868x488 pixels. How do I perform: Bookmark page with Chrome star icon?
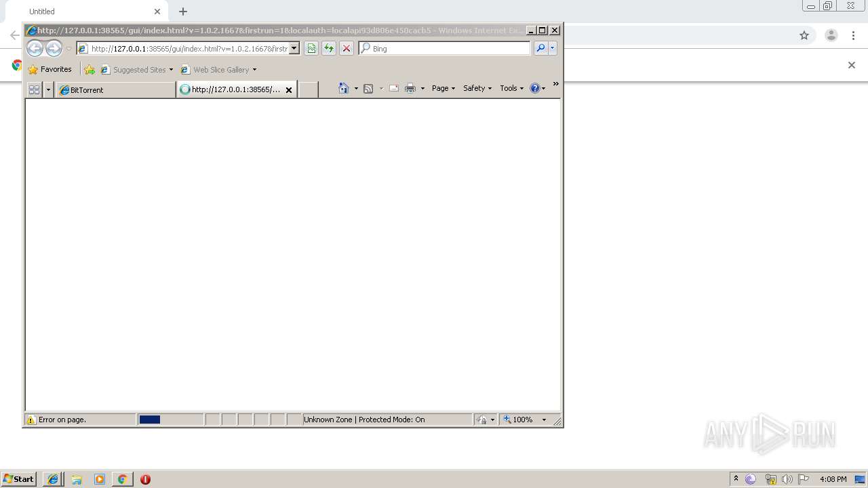click(x=804, y=35)
